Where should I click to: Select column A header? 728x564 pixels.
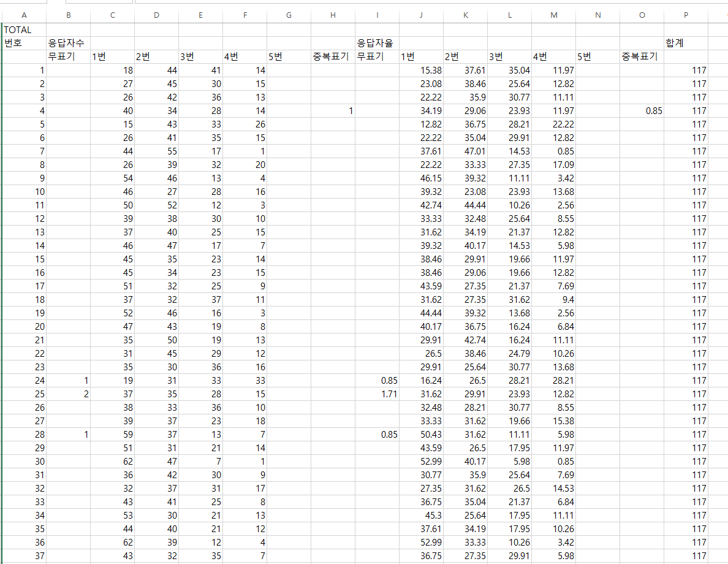24,15
